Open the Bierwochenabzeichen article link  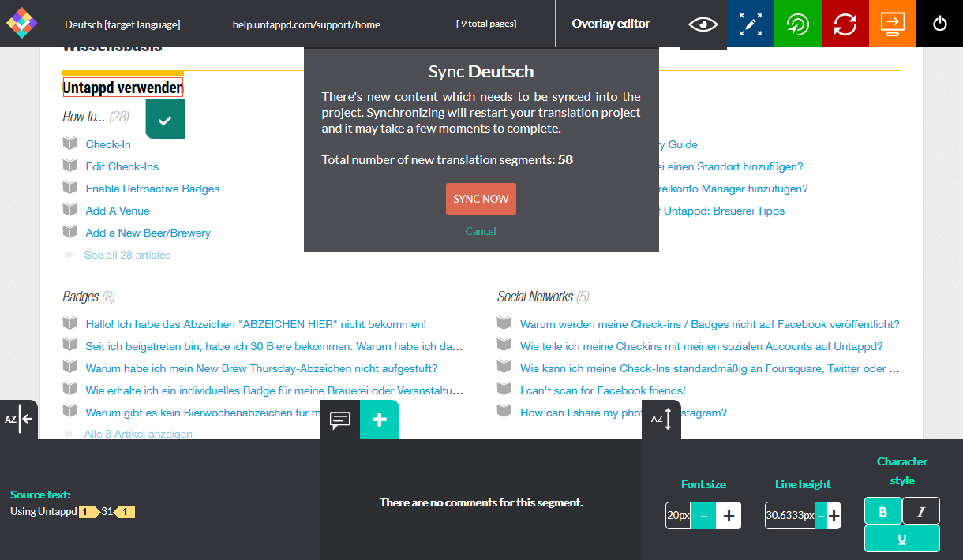203,413
